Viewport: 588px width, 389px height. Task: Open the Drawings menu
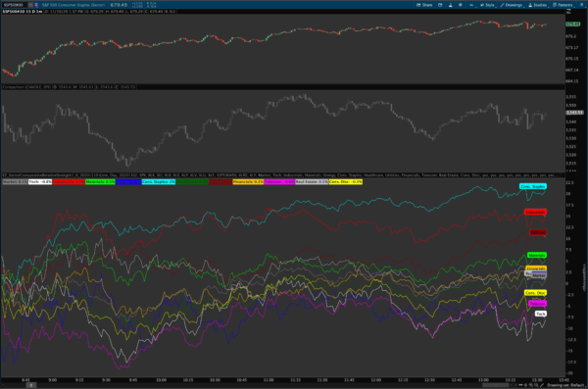click(512, 5)
